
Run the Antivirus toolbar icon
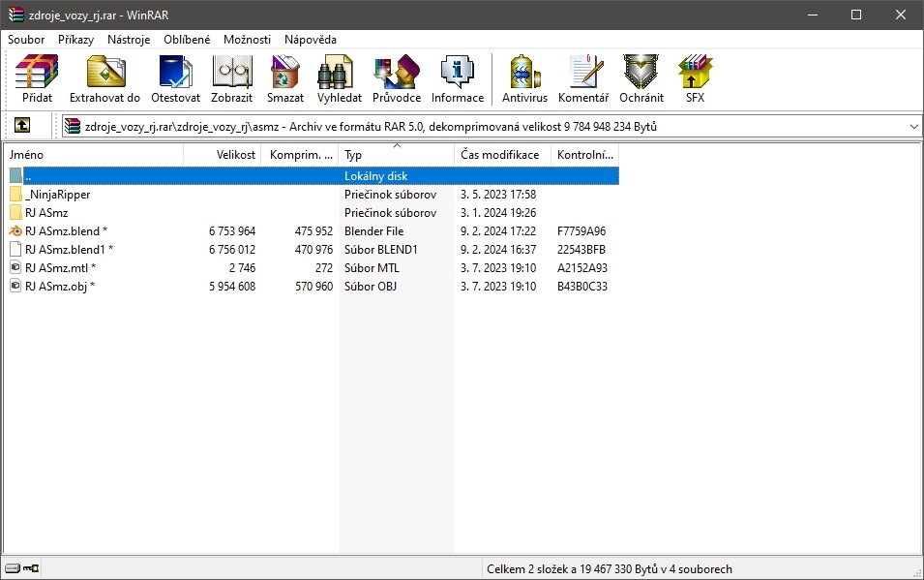525,72
